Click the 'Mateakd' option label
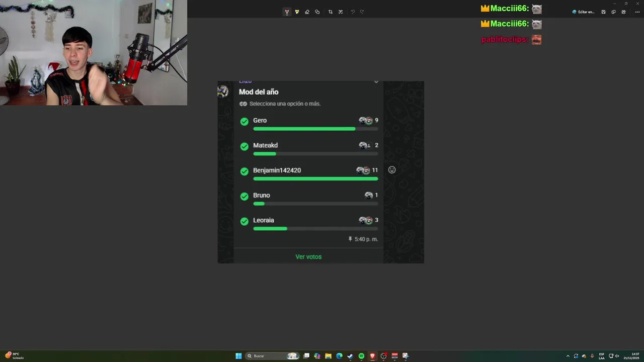 (265, 145)
